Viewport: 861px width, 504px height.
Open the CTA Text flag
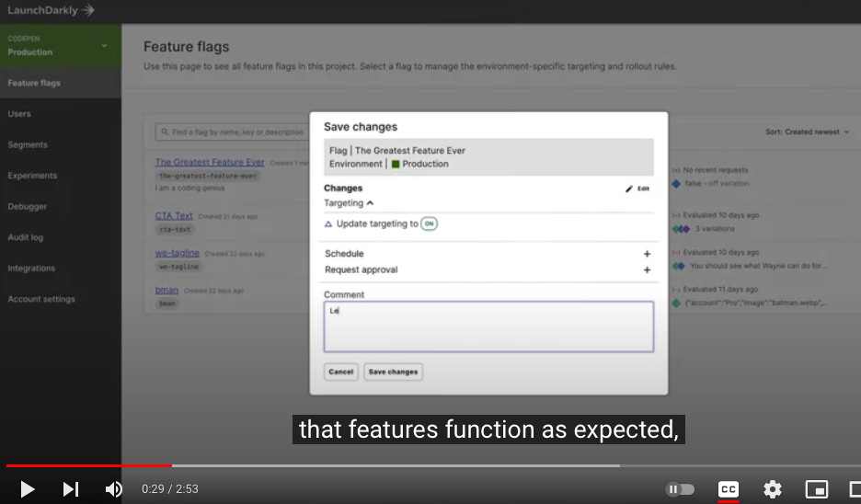click(x=174, y=216)
